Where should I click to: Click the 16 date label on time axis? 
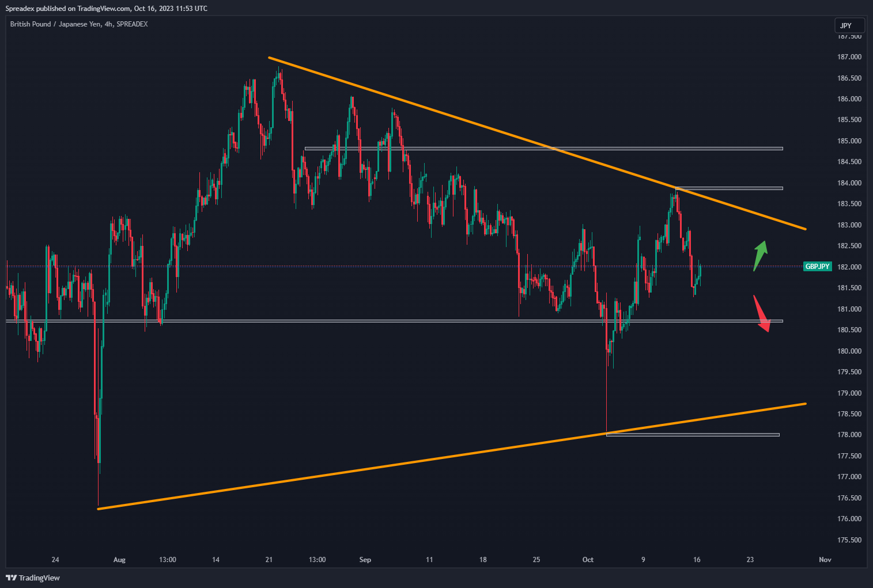(697, 560)
